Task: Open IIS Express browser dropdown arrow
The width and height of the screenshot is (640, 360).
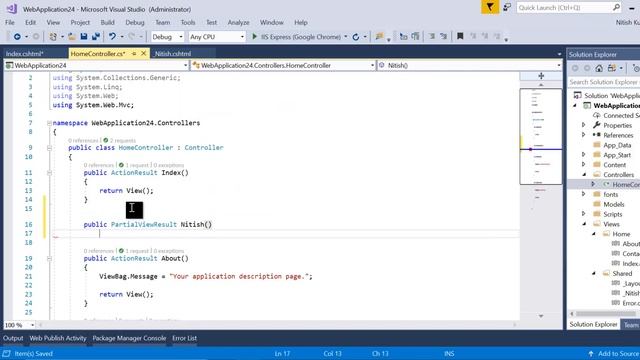Action: pyautogui.click(x=346, y=37)
